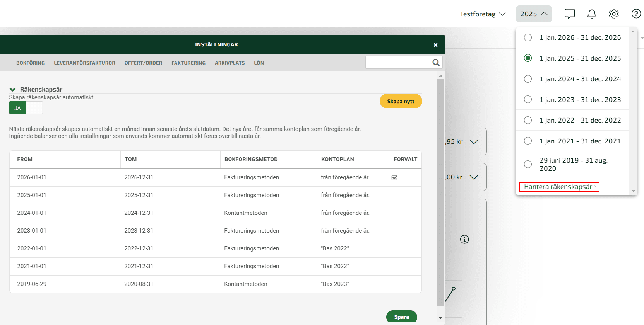
Task: Switch to the Arkivplats tab
Action: coord(230,63)
